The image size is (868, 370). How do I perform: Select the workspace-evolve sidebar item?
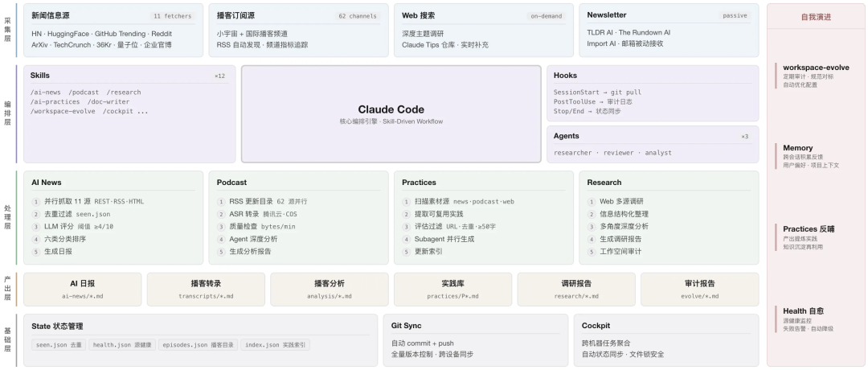click(812, 76)
